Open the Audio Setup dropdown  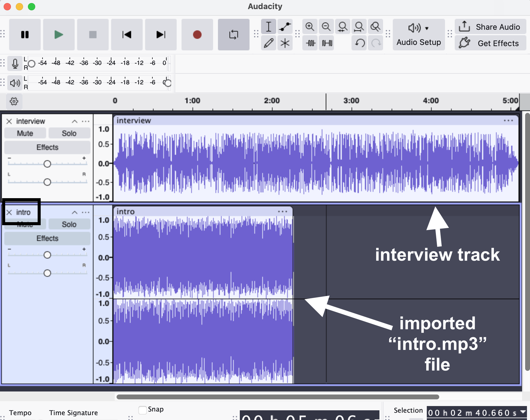pyautogui.click(x=419, y=35)
